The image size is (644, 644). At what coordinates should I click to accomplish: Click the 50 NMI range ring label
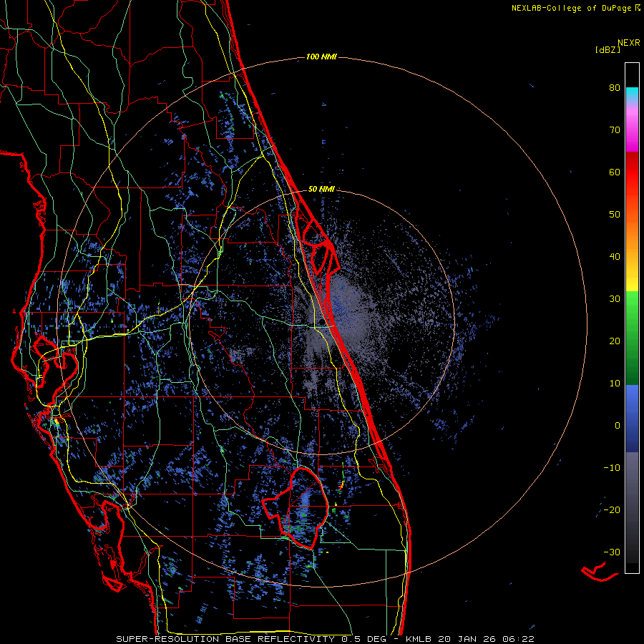pyautogui.click(x=321, y=189)
